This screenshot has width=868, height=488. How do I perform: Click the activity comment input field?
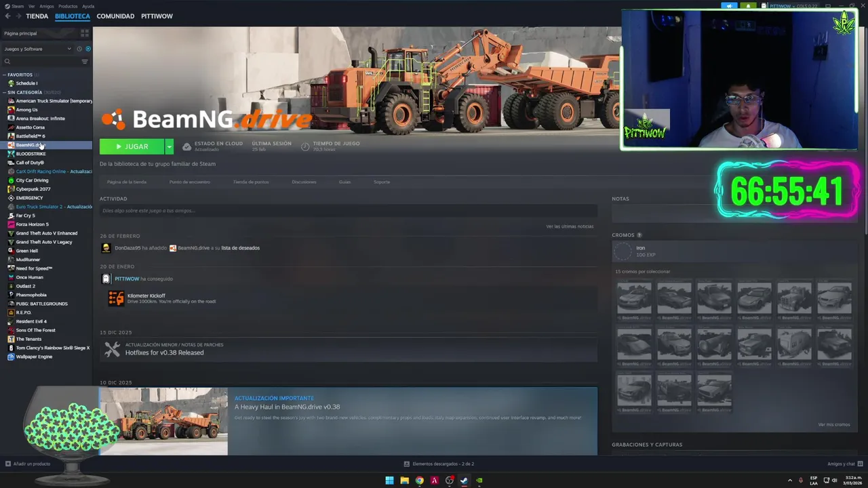(x=348, y=211)
